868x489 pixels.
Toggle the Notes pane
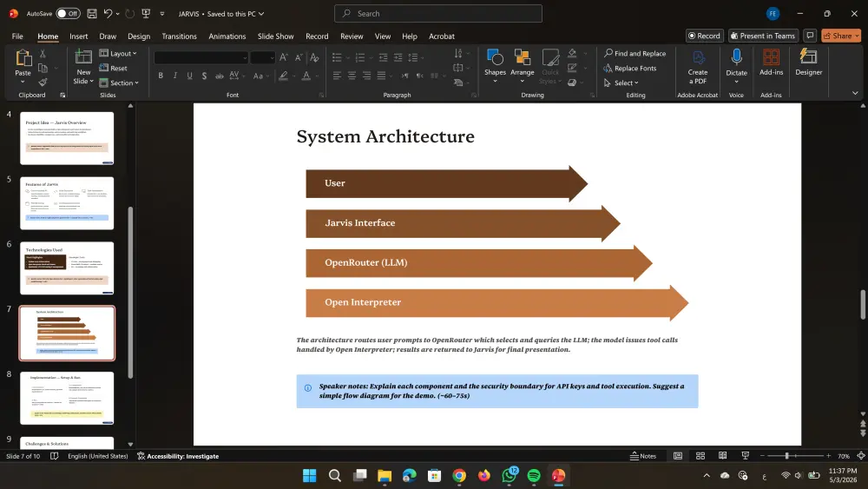point(642,456)
